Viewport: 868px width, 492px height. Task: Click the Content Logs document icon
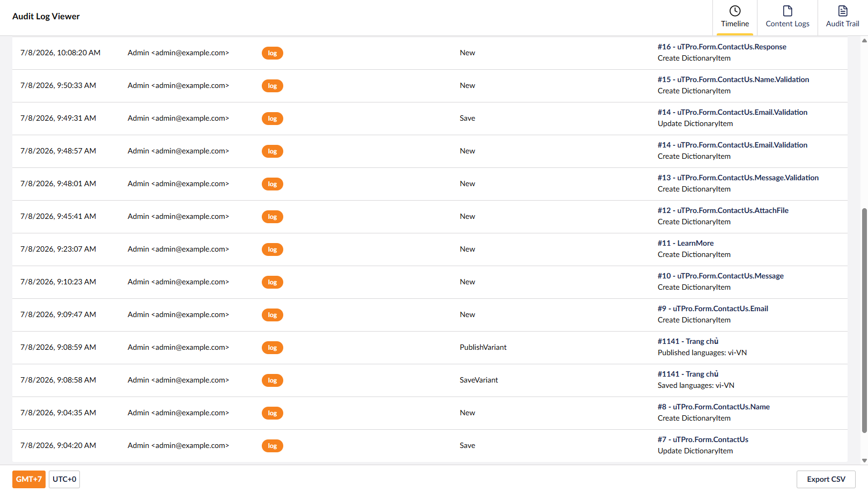[788, 11]
